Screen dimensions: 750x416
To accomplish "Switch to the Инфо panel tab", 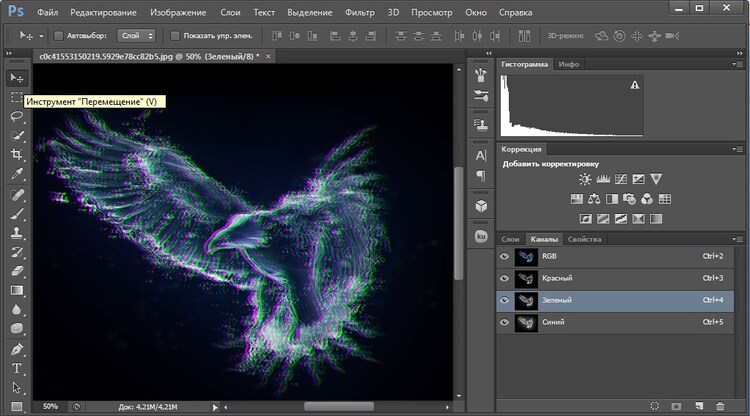I will (x=569, y=64).
